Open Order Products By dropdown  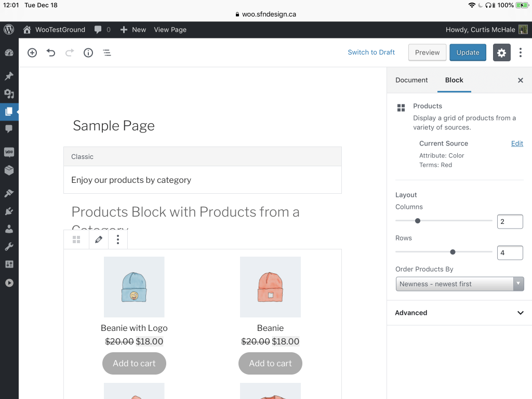(459, 284)
